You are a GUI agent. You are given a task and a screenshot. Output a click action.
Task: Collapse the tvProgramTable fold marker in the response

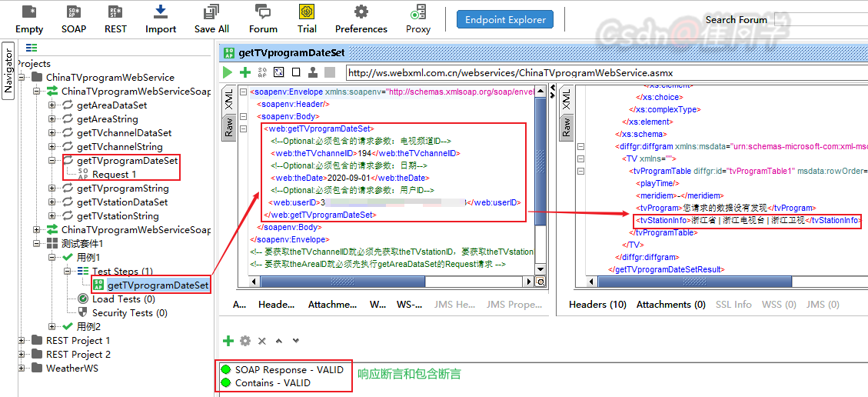click(581, 171)
